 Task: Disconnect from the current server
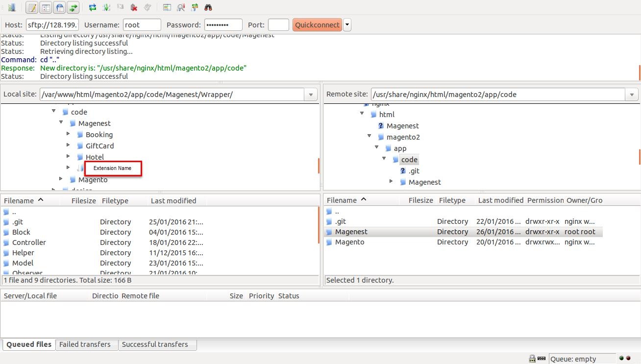134,7
